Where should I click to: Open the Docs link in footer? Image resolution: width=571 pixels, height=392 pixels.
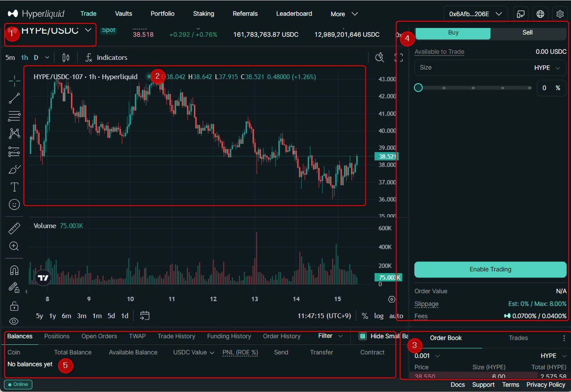pos(457,385)
